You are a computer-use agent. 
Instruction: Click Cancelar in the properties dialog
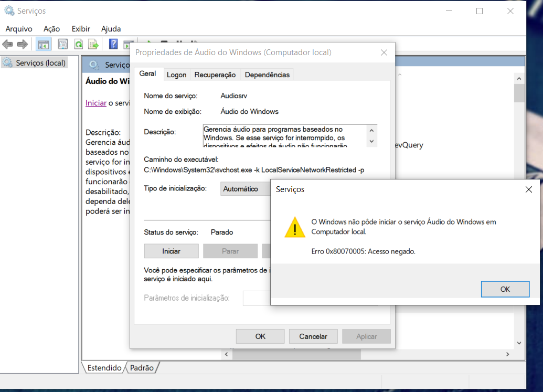click(x=313, y=336)
